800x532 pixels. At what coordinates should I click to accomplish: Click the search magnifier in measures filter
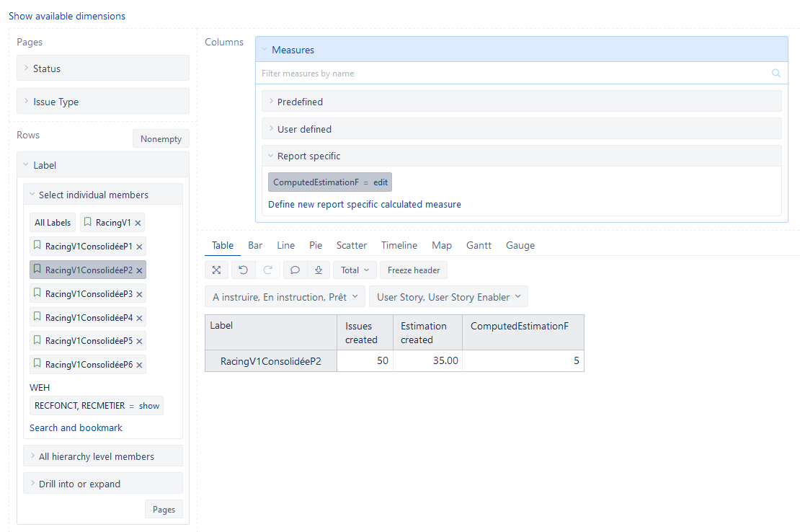pos(776,74)
